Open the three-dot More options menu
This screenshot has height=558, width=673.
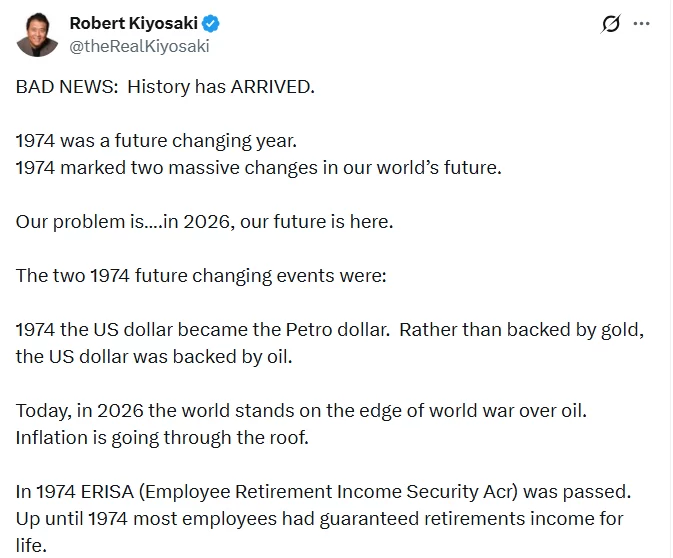click(641, 24)
